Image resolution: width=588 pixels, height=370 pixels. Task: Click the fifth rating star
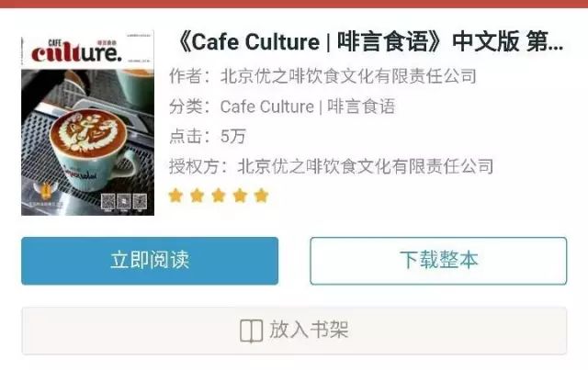click(261, 196)
